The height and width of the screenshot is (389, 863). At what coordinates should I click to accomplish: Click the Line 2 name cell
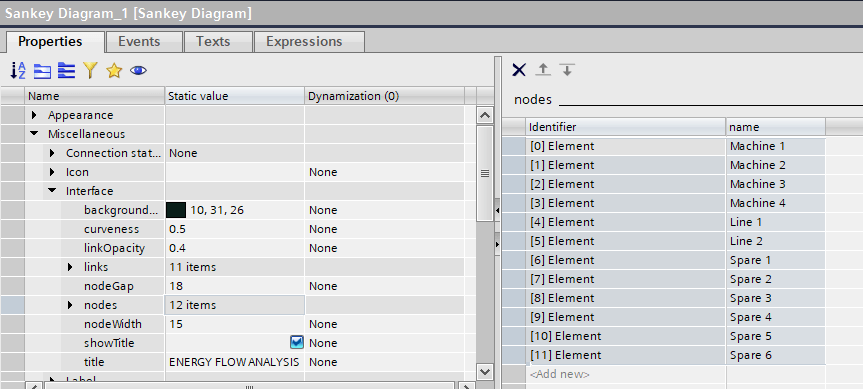775,241
